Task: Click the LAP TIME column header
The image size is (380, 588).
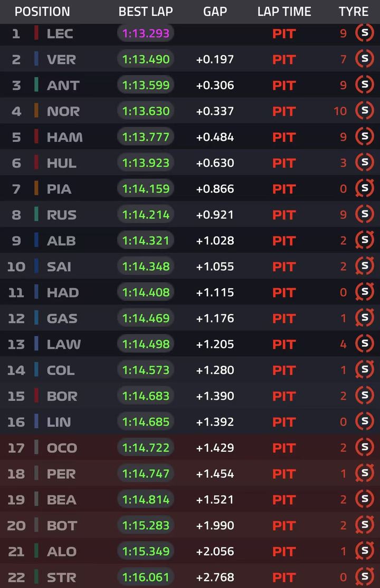Action: [x=284, y=12]
